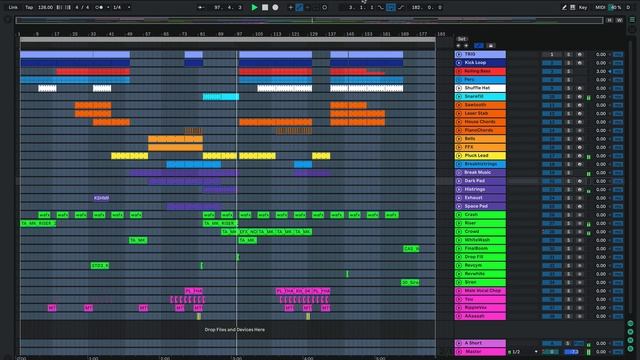Solo the TRIO track

(569, 54)
